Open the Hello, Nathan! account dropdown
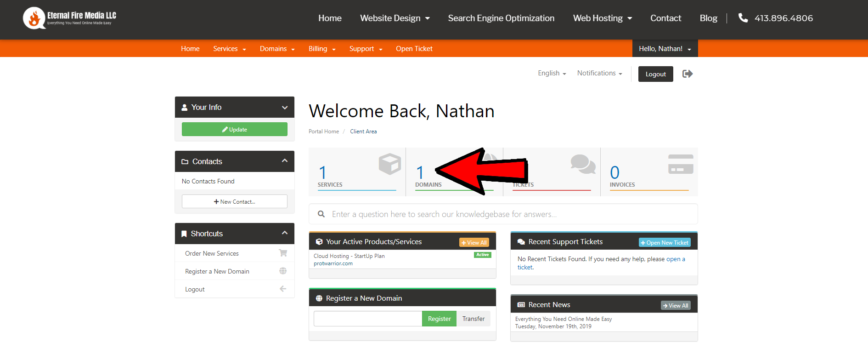Screen dimensions: 868x354 click(665, 48)
